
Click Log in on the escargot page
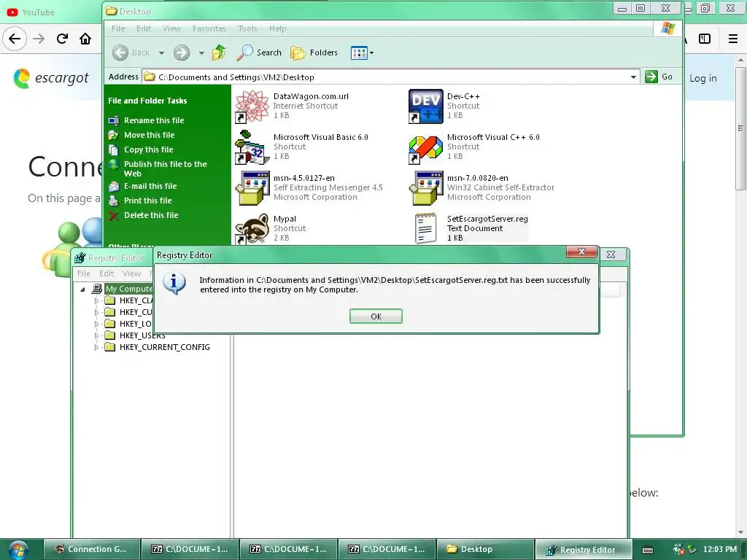(703, 78)
